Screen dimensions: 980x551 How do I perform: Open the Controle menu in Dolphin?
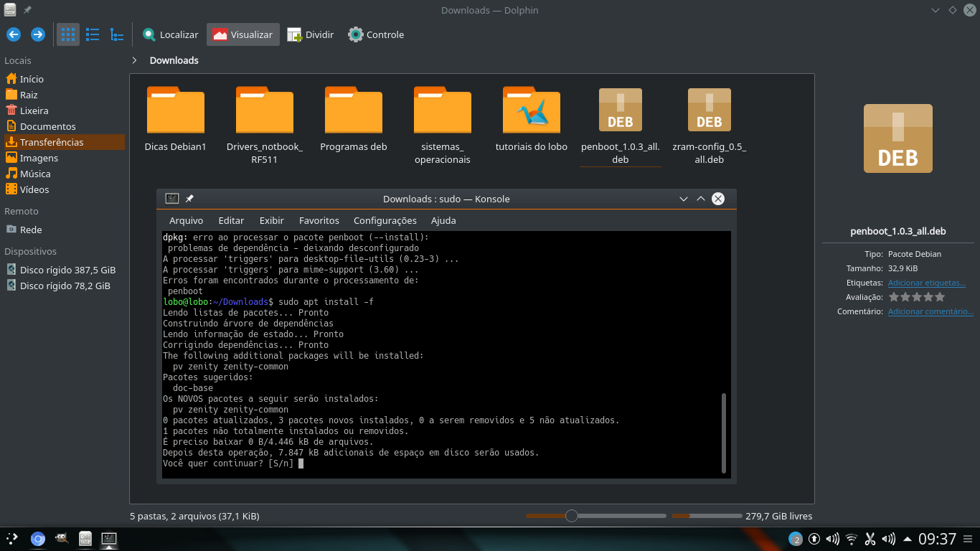(x=375, y=34)
